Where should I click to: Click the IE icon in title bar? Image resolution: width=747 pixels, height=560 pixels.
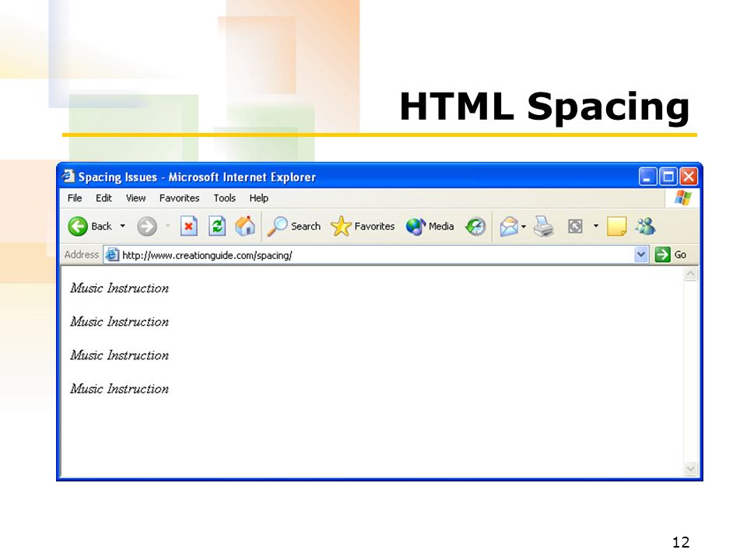pos(68,177)
